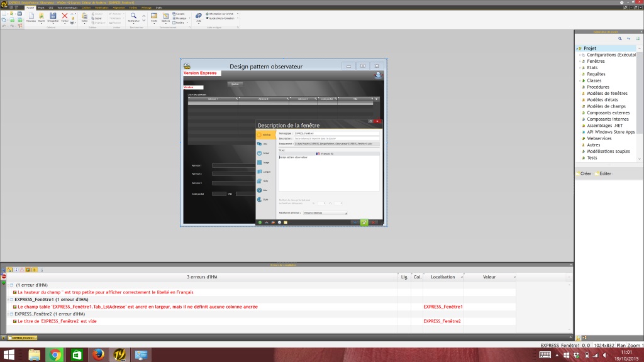Open File Explorer from the taskbar

pyautogui.click(x=34, y=354)
